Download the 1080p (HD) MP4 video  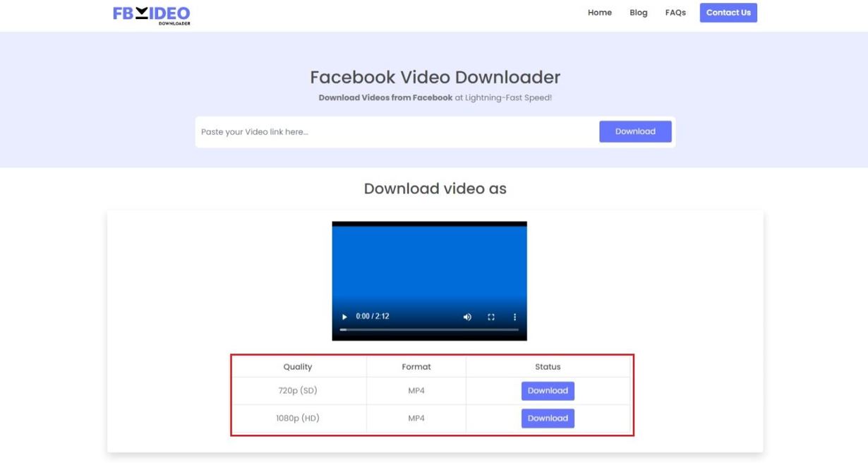[548, 419]
